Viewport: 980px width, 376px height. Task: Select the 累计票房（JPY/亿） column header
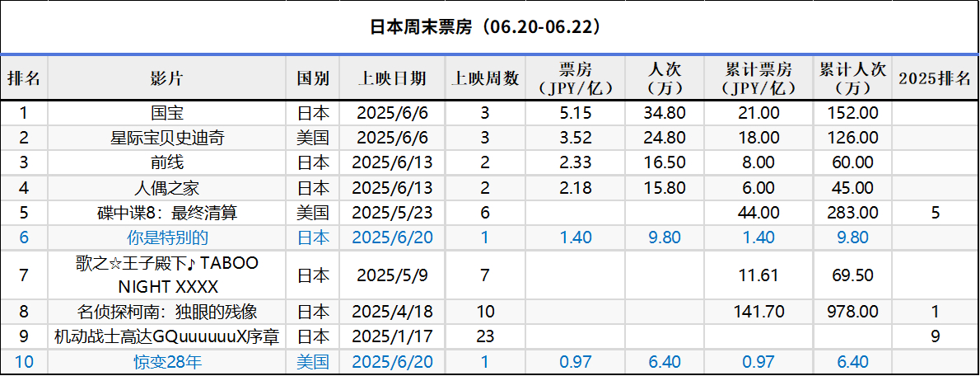pos(758,78)
